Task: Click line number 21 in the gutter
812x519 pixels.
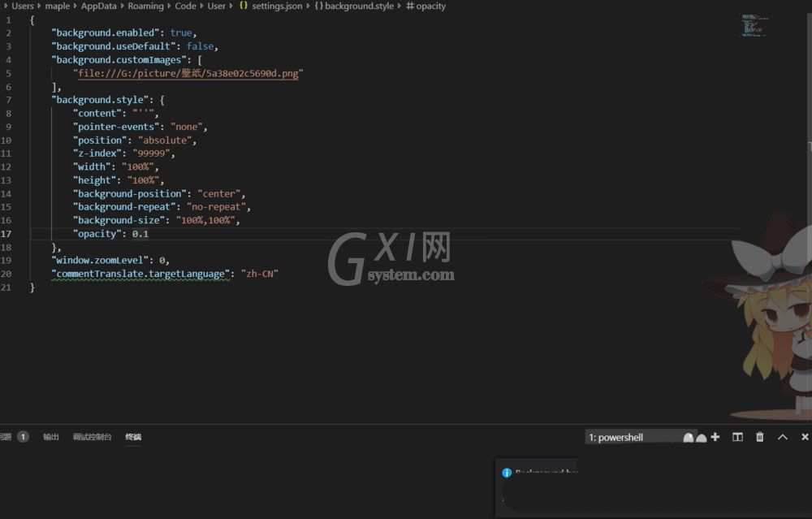Action: [6, 287]
